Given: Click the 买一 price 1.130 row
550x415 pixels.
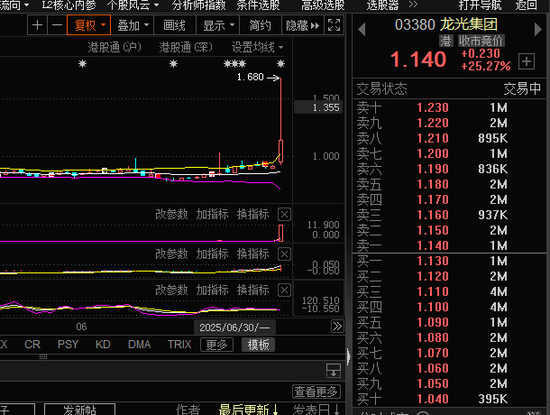Looking at the screenshot, I should point(449,261).
